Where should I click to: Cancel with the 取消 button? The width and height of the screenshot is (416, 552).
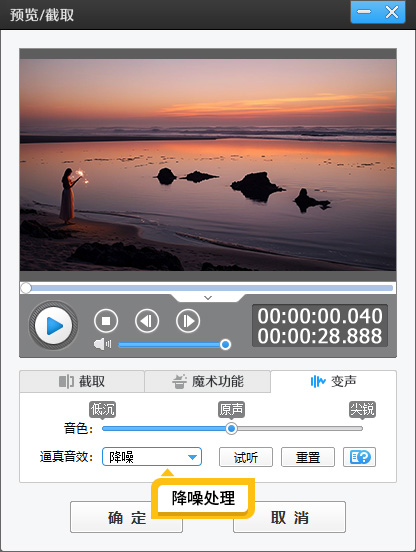[x=289, y=517]
